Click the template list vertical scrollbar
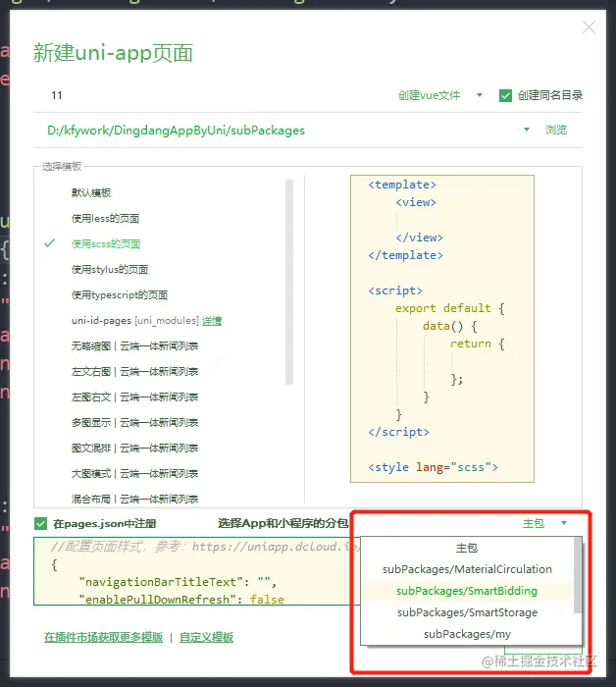Viewport: 616px width, 687px height. point(289,282)
